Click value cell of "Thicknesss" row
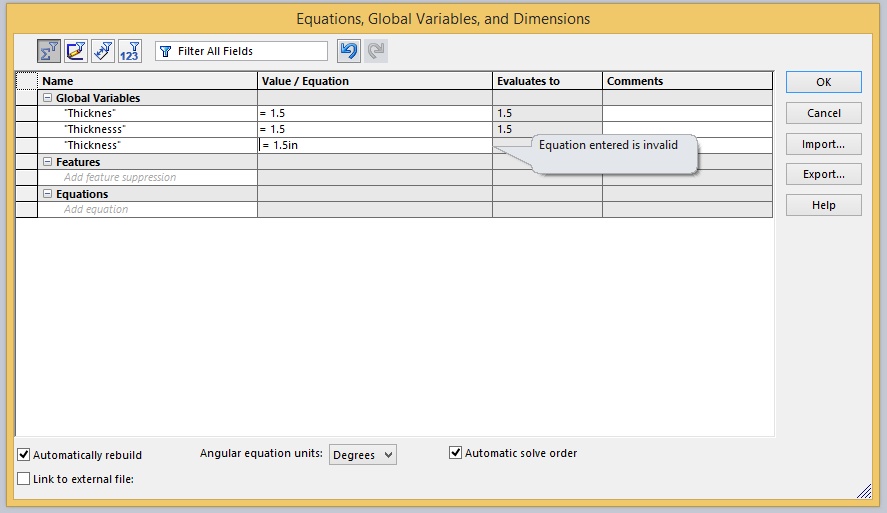Viewport: 887px width, 513px height. [x=374, y=129]
